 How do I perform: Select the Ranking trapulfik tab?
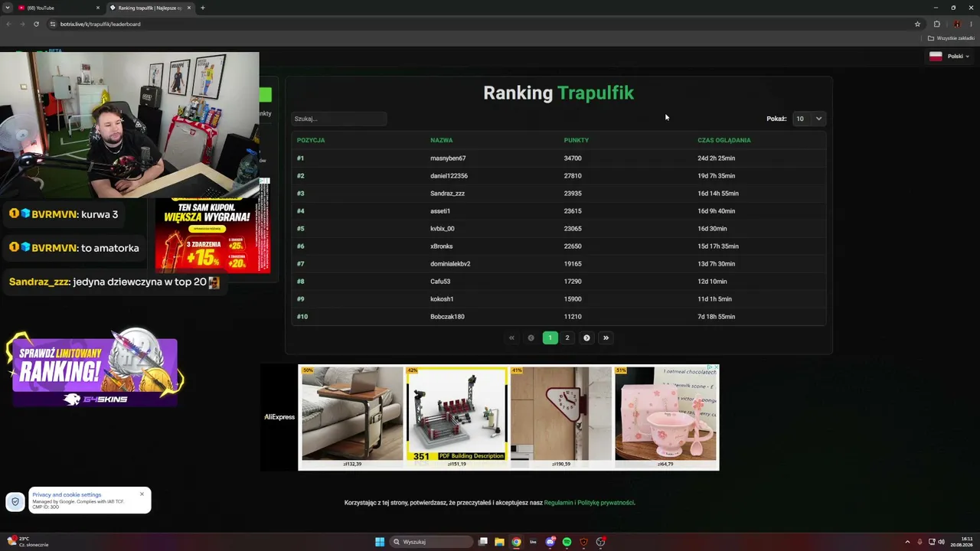coord(150,8)
